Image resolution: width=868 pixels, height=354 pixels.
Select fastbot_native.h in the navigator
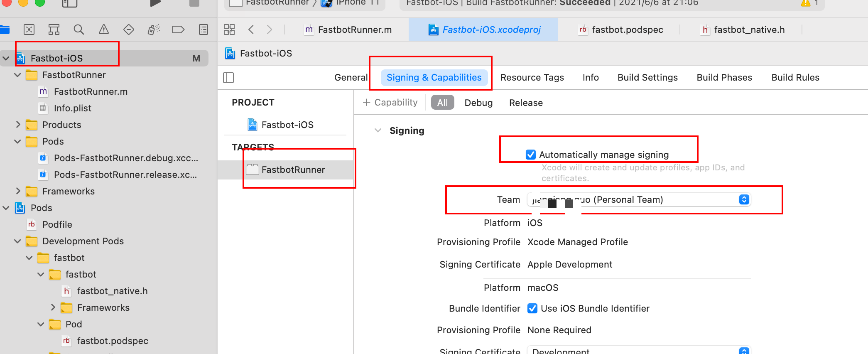[112, 291]
